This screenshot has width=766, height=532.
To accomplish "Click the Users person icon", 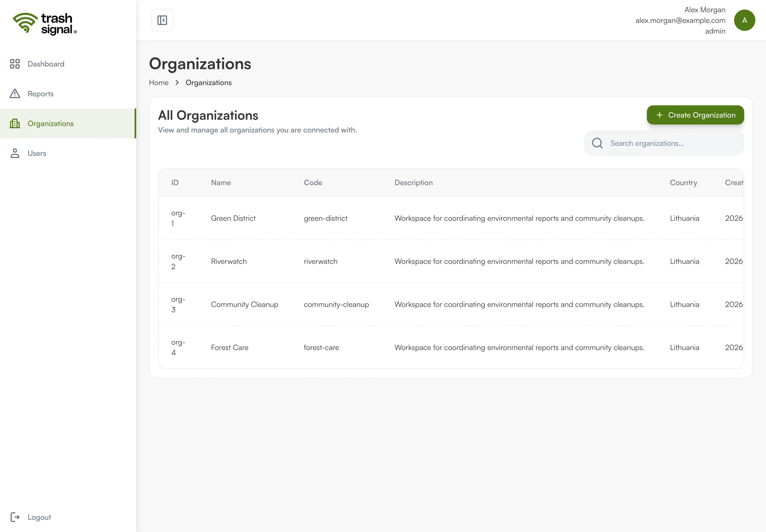I will pos(15,153).
